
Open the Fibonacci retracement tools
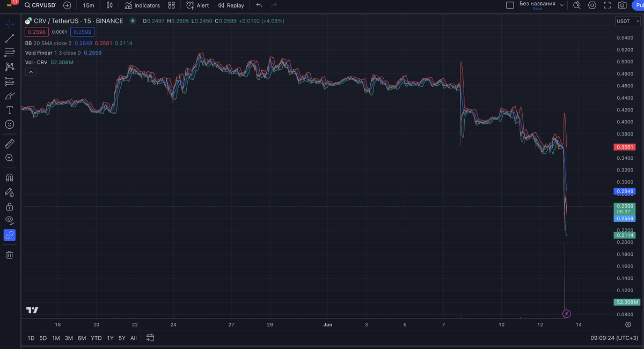pos(9,53)
